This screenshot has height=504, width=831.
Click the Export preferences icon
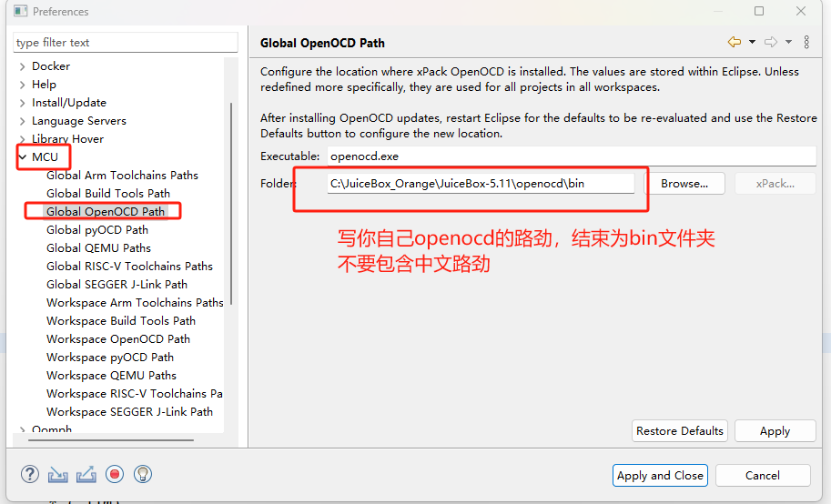[x=86, y=474]
